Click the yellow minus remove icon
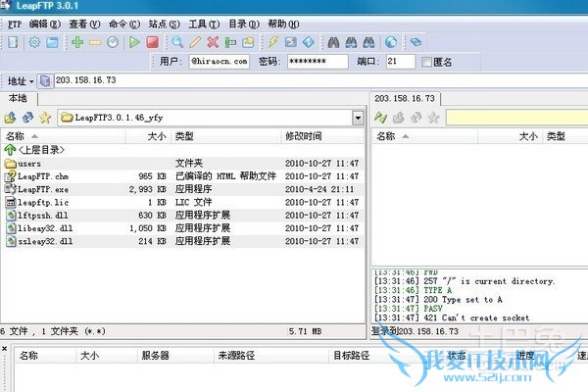 (95, 42)
